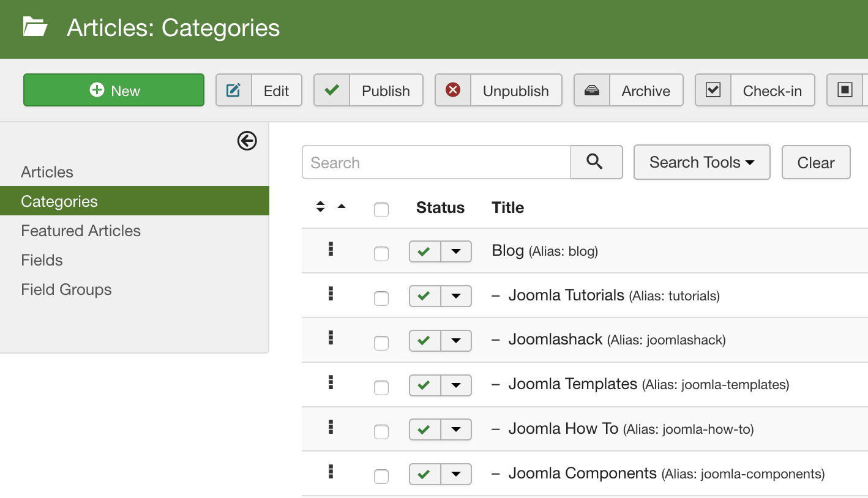Open the Joomla Tutorials category link
Screen dimensions: 868x498
click(566, 295)
